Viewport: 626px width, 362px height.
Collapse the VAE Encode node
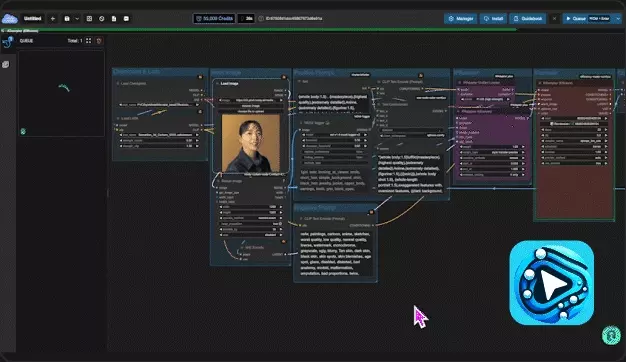pos(242,247)
